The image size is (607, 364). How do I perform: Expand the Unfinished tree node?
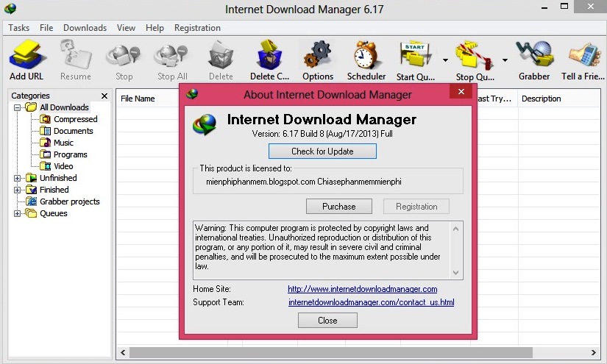click(x=17, y=179)
